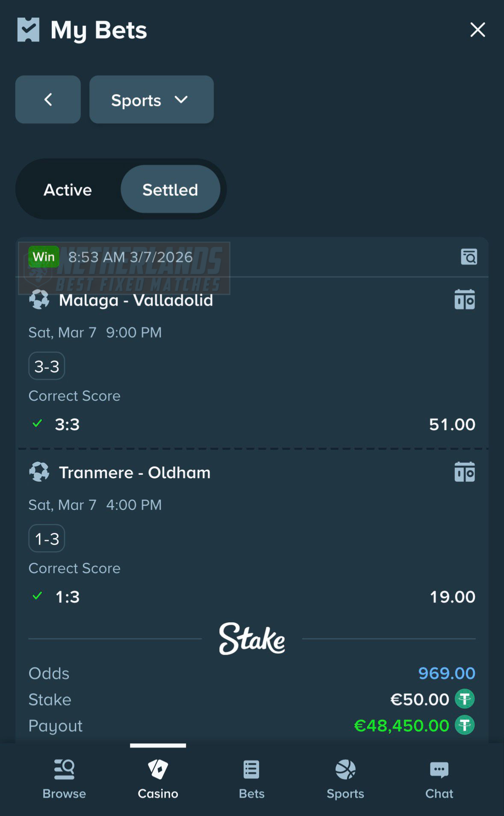Click the Tether currency icon next to Stake amount
This screenshot has width=504, height=816.
(x=465, y=698)
